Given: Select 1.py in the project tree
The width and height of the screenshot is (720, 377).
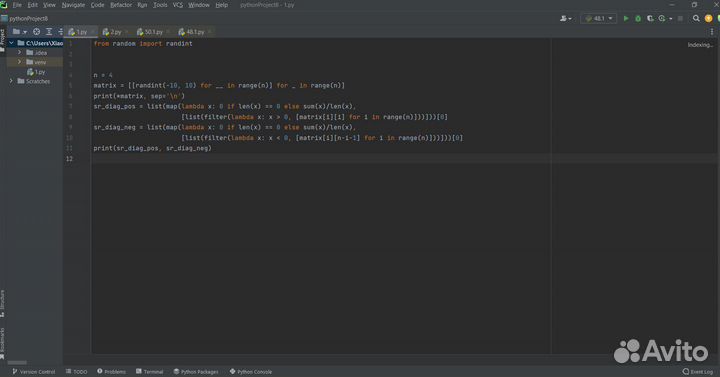Looking at the screenshot, I should tap(36, 72).
